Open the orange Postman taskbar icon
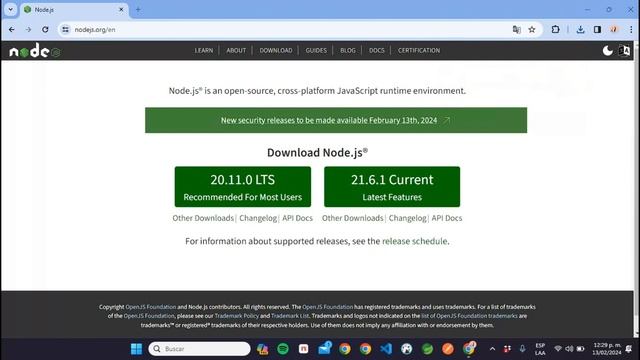Screen dimensions: 640x360 pyautogui.click(x=448, y=349)
